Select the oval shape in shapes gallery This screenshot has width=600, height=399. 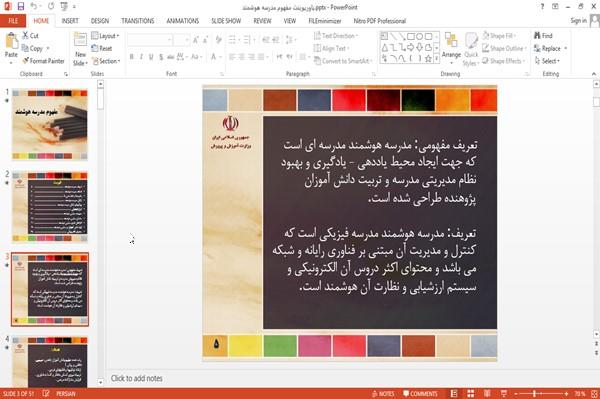coord(420,36)
